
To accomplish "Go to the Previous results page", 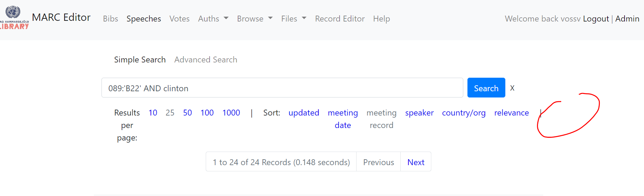I will 378,162.
